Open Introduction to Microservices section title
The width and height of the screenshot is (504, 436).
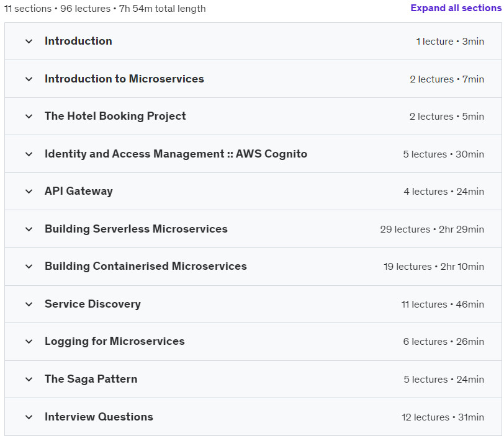pos(124,79)
